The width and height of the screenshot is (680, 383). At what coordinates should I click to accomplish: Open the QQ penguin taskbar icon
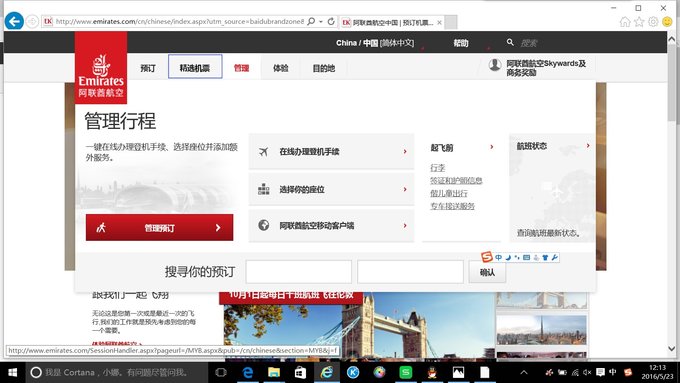[432, 372]
